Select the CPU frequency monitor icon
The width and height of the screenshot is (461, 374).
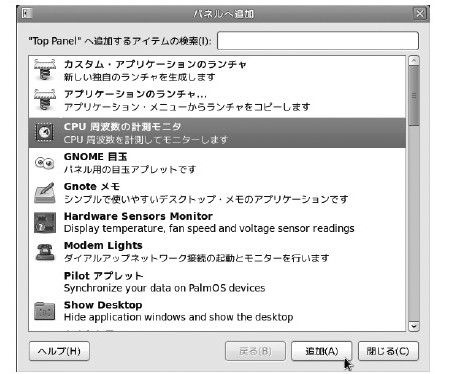click(45, 133)
